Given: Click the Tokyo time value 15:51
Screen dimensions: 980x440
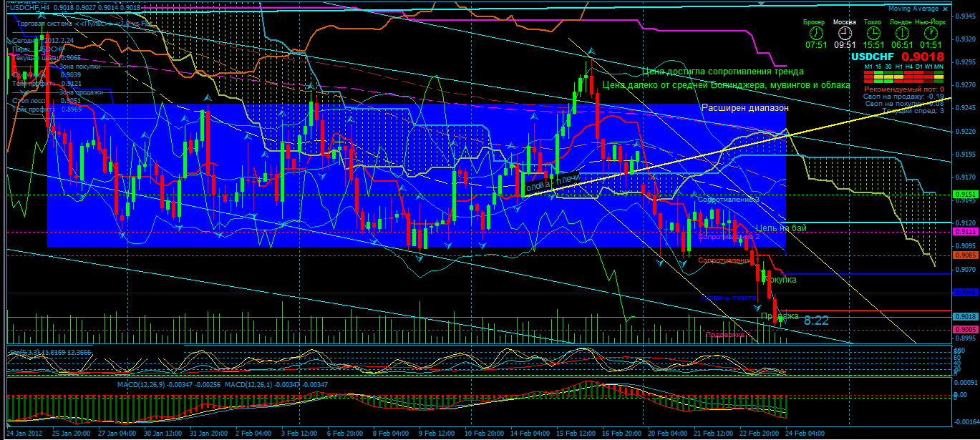Looking at the screenshot, I should tap(874, 45).
